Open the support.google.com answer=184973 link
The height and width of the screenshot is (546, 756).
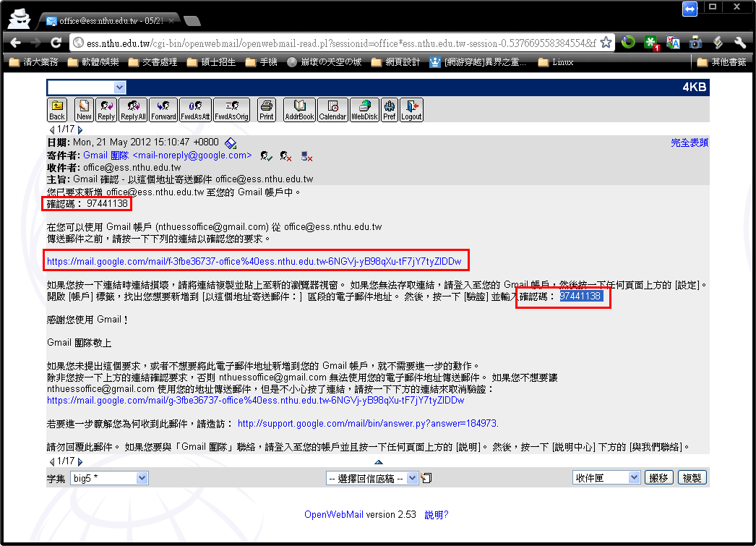tap(368, 424)
